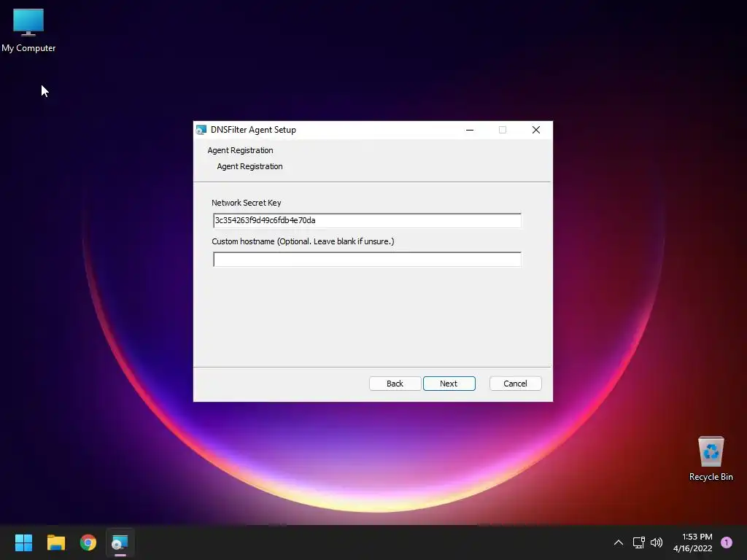747x560 pixels.
Task: Open the notification badge in the tray
Action: (x=727, y=542)
